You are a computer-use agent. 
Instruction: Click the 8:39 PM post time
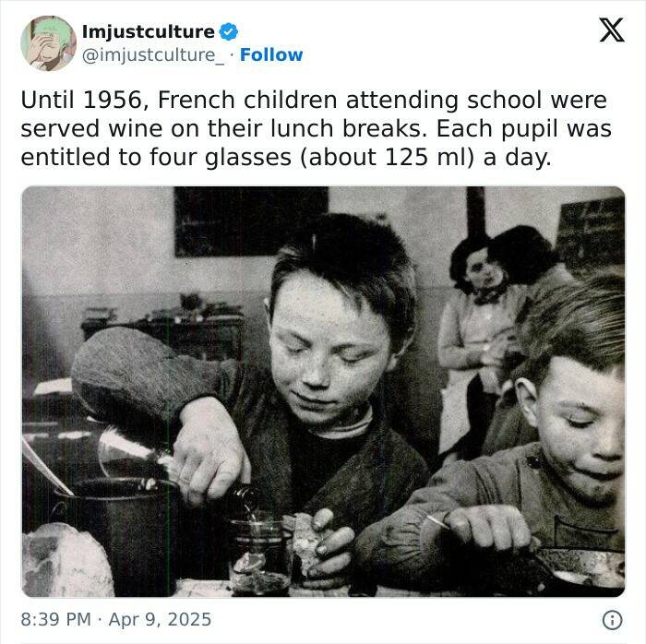[x=55, y=619]
